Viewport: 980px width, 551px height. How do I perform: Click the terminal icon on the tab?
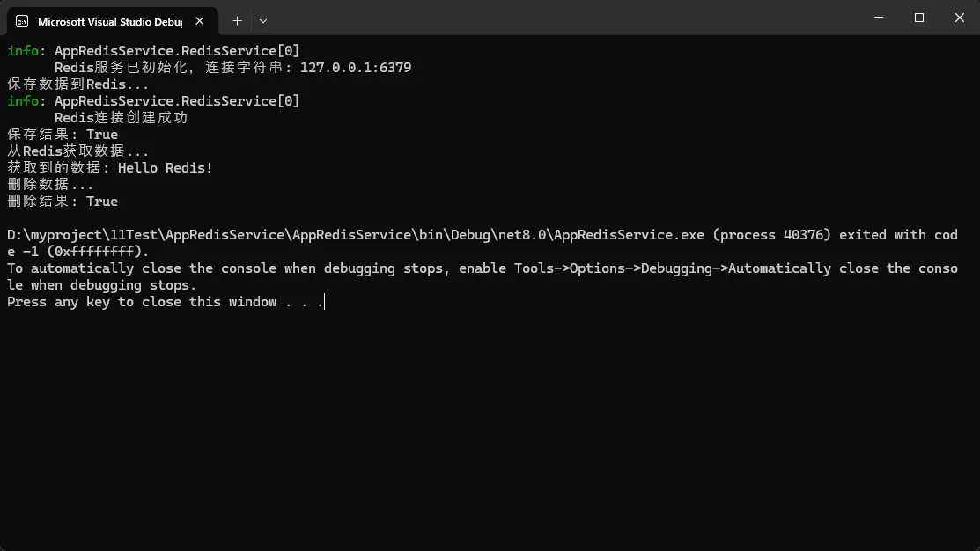(x=23, y=20)
